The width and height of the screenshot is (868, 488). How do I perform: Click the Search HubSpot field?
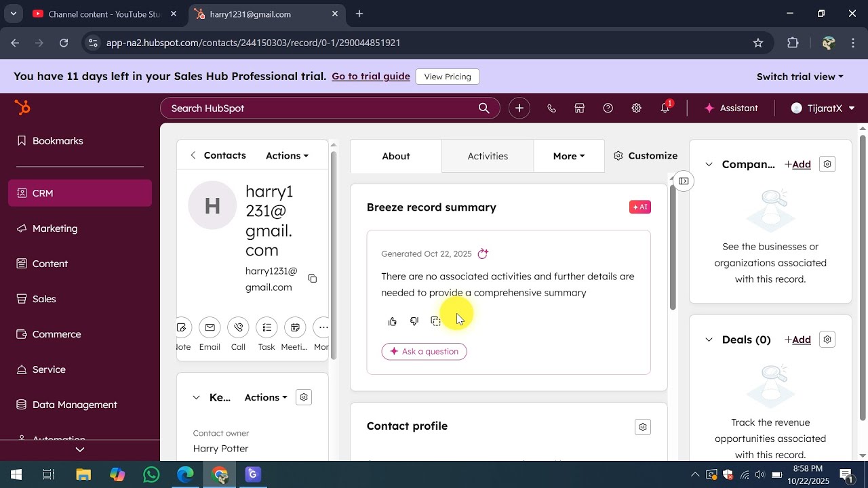330,108
